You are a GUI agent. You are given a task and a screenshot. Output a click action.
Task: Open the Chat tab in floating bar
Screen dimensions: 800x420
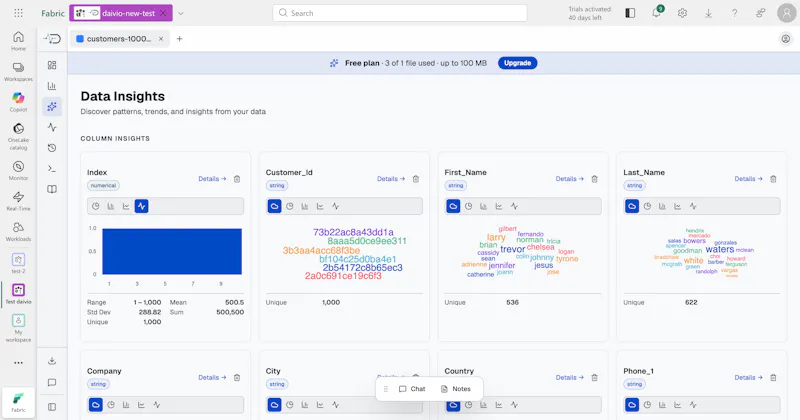click(x=412, y=389)
